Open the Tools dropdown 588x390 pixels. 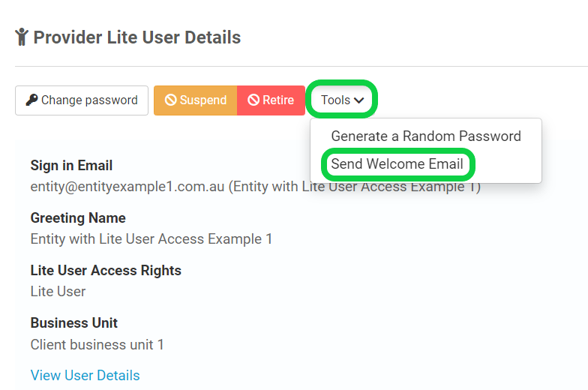click(x=342, y=100)
